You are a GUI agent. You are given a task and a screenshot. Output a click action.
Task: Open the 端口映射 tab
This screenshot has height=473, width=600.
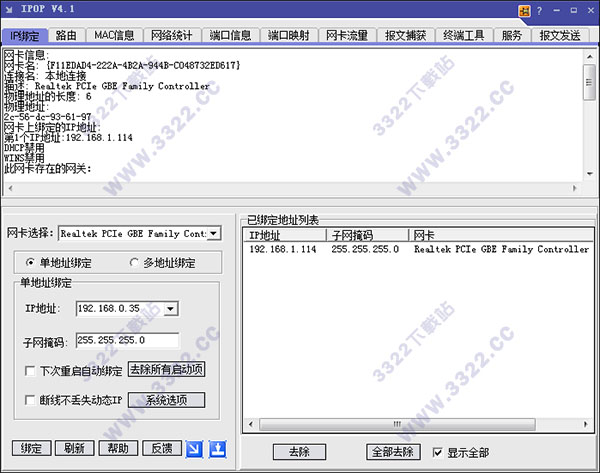point(289,36)
